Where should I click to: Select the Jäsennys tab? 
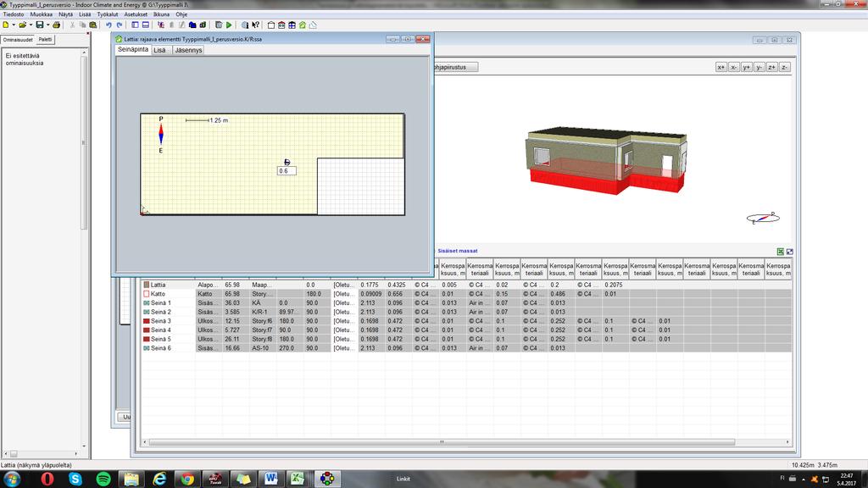[188, 50]
